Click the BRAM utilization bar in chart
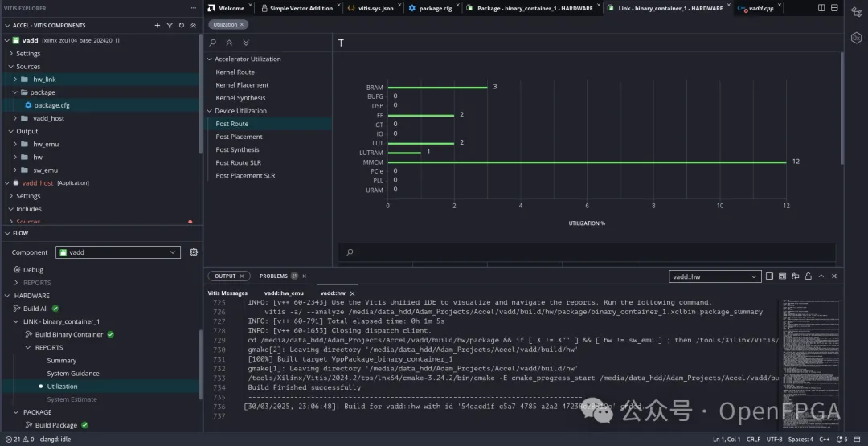Image resolution: width=868 pixels, height=446 pixels. pyautogui.click(x=437, y=88)
